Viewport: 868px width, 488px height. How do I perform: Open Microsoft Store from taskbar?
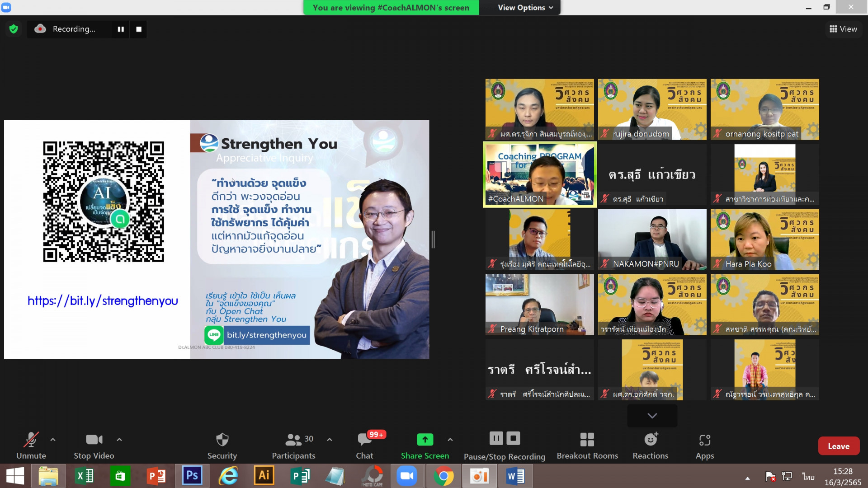pos(120,476)
